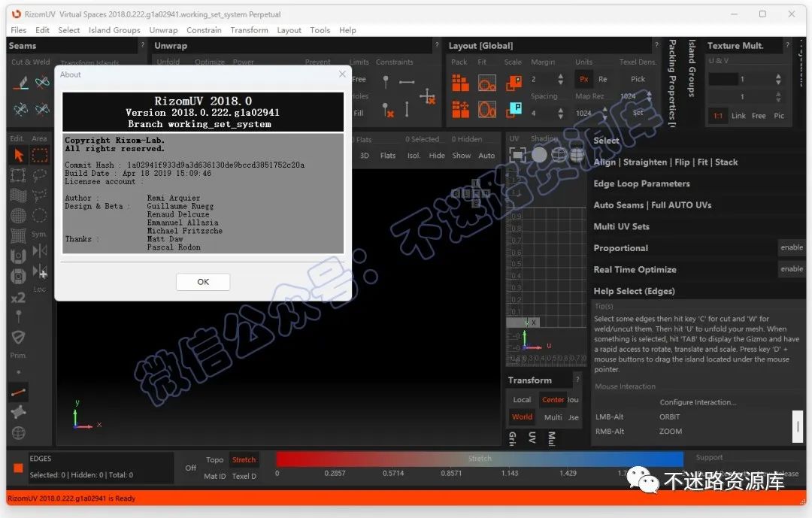The width and height of the screenshot is (812, 518).
Task: Adjust the Margin value stepper arrows
Action: click(x=560, y=79)
